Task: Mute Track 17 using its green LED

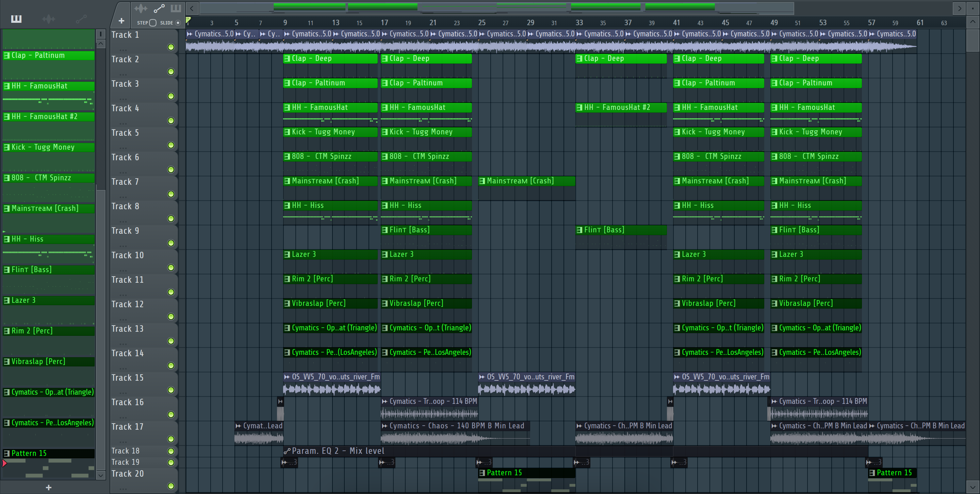Action: tap(171, 439)
